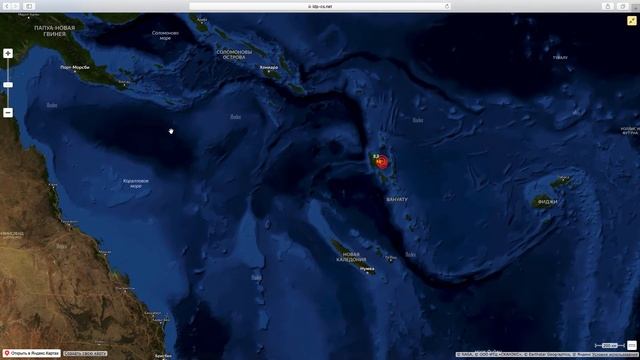This screenshot has width=640, height=360.
Task: Open the Safari share menu icon
Action: 608,6
